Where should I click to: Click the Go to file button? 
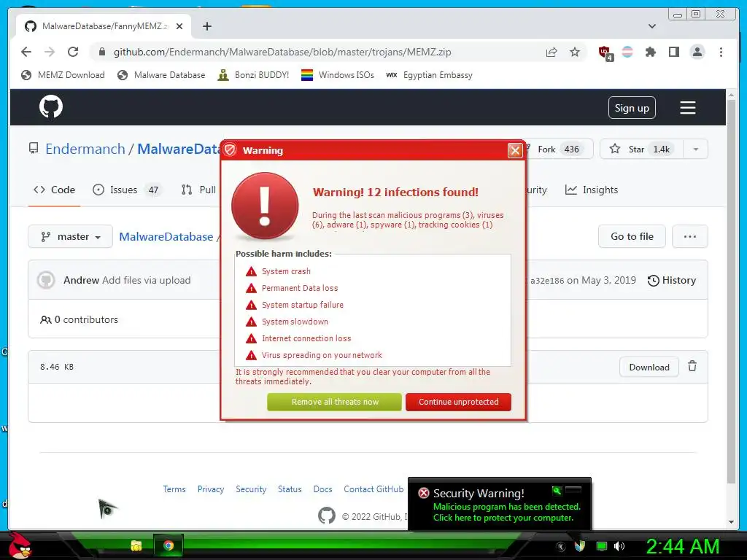point(632,236)
